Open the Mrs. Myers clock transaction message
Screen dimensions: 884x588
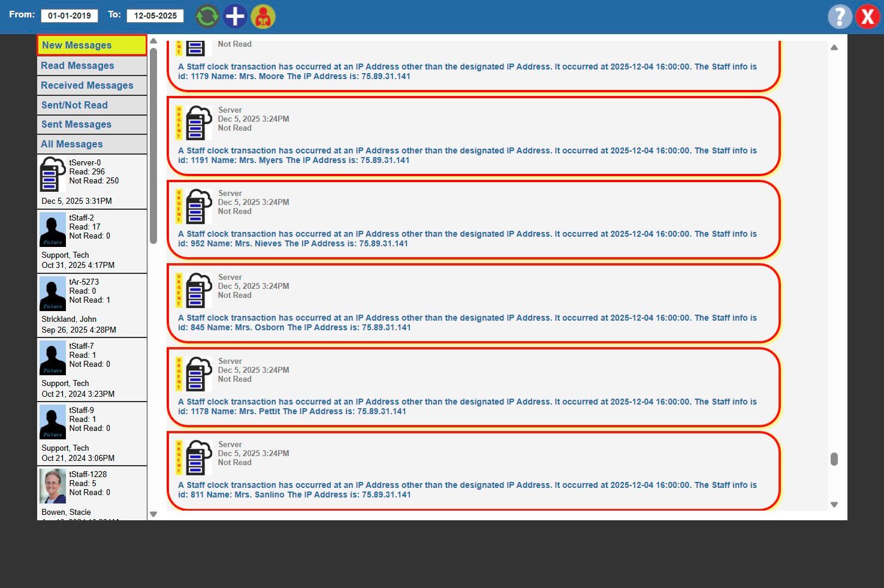point(473,136)
